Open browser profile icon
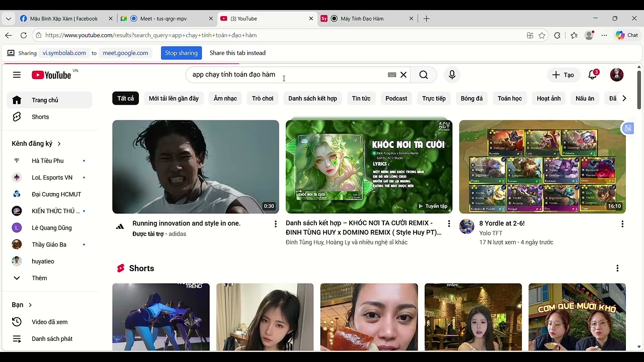Viewport: 644px width, 362px height. 589,35
